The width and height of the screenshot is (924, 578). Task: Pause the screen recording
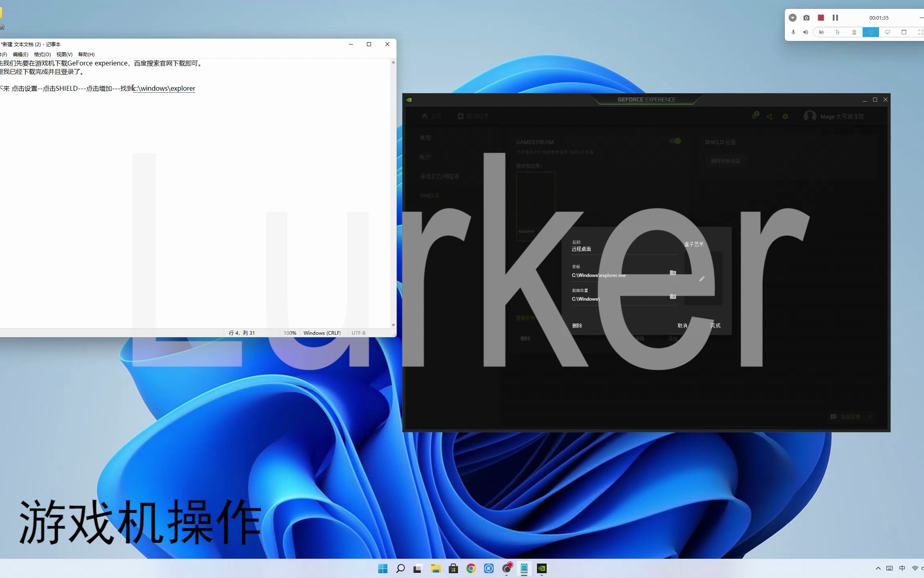(835, 18)
